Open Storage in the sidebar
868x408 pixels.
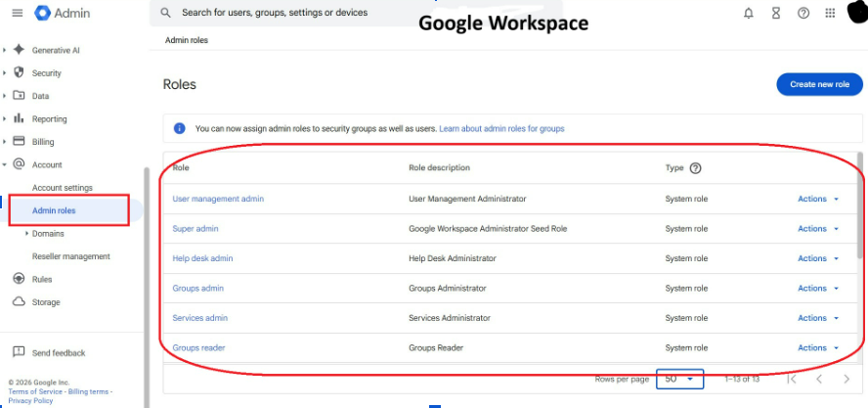(46, 302)
